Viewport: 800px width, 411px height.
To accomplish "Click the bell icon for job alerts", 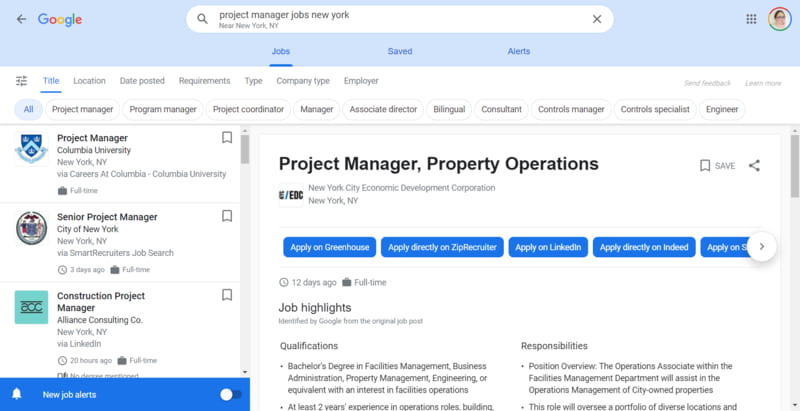I will tap(17, 394).
